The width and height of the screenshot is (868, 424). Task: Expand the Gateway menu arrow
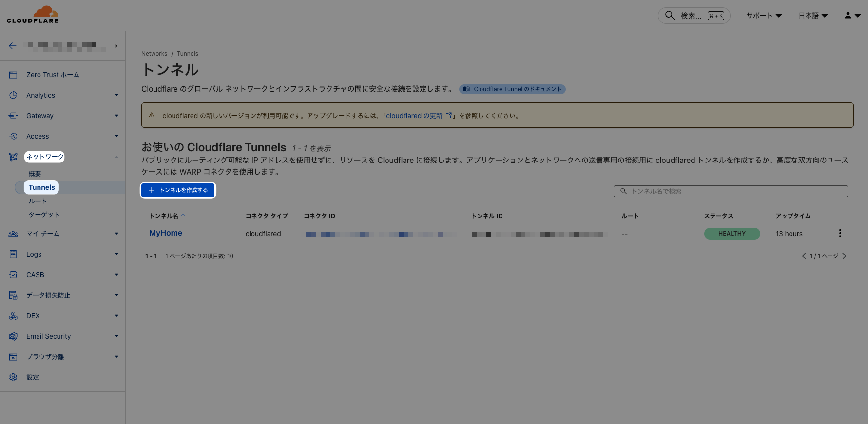coord(116,116)
